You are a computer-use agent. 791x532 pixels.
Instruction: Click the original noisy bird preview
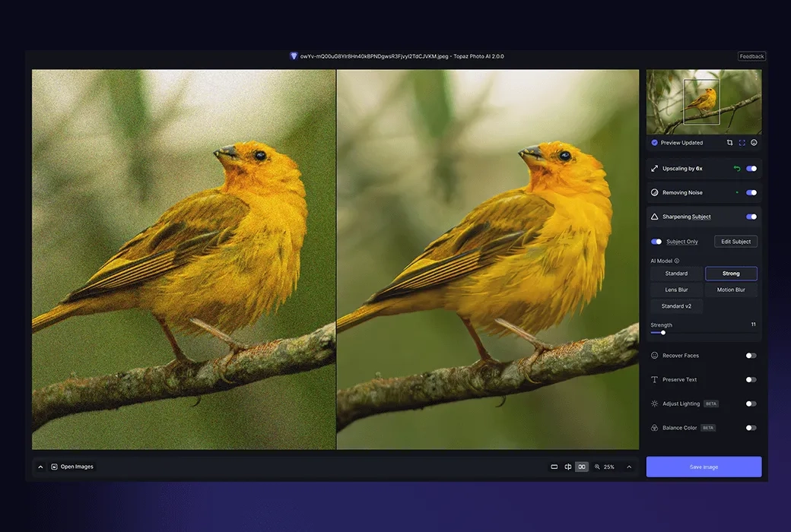click(x=183, y=259)
